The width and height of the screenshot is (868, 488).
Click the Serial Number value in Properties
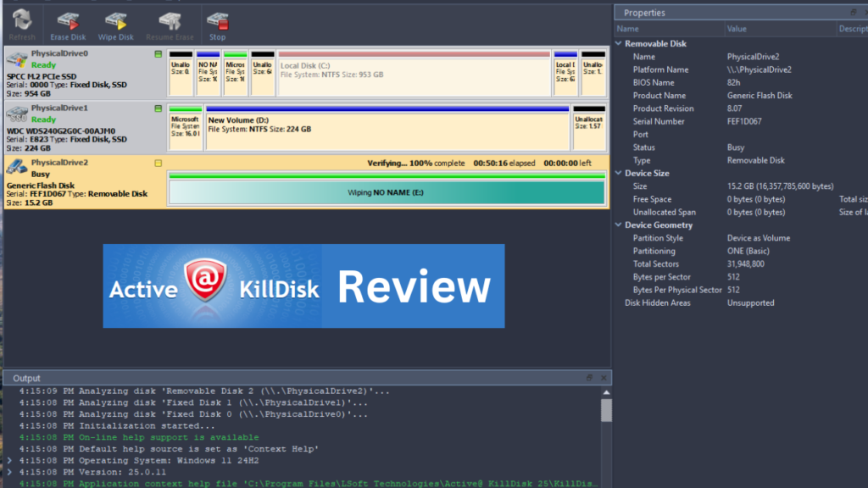744,121
